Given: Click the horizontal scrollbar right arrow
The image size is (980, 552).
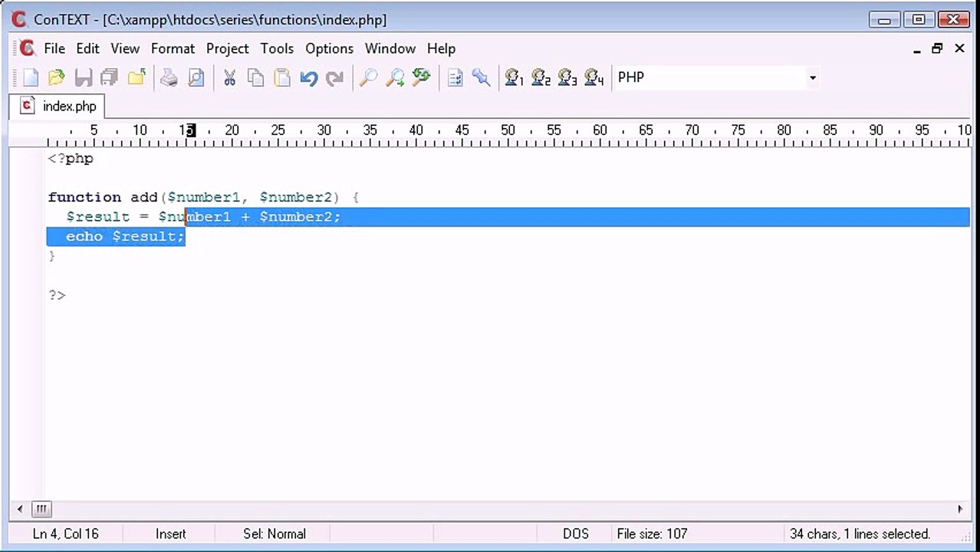Looking at the screenshot, I should [x=960, y=508].
